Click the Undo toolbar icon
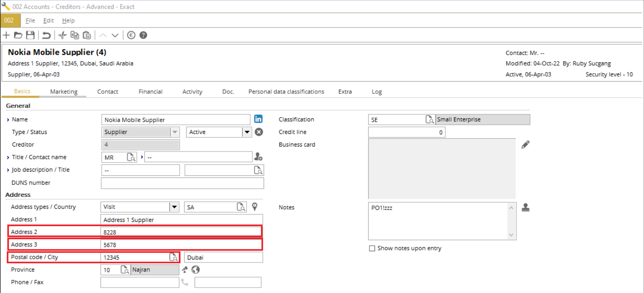Image resolution: width=644 pixels, height=293 pixels. coord(46,35)
